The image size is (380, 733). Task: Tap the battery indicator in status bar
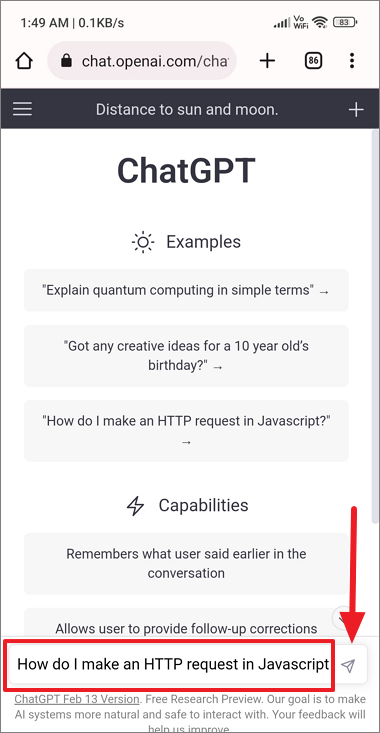tap(345, 22)
